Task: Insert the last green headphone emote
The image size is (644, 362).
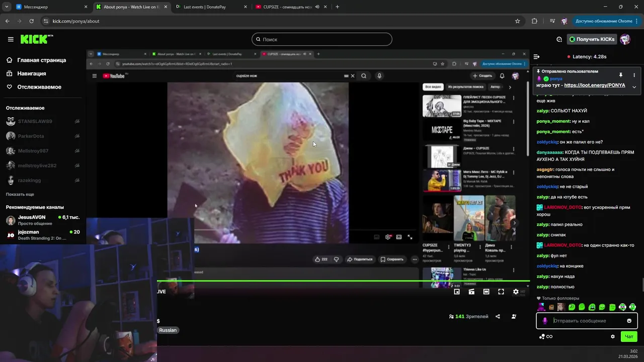Action: point(632,307)
